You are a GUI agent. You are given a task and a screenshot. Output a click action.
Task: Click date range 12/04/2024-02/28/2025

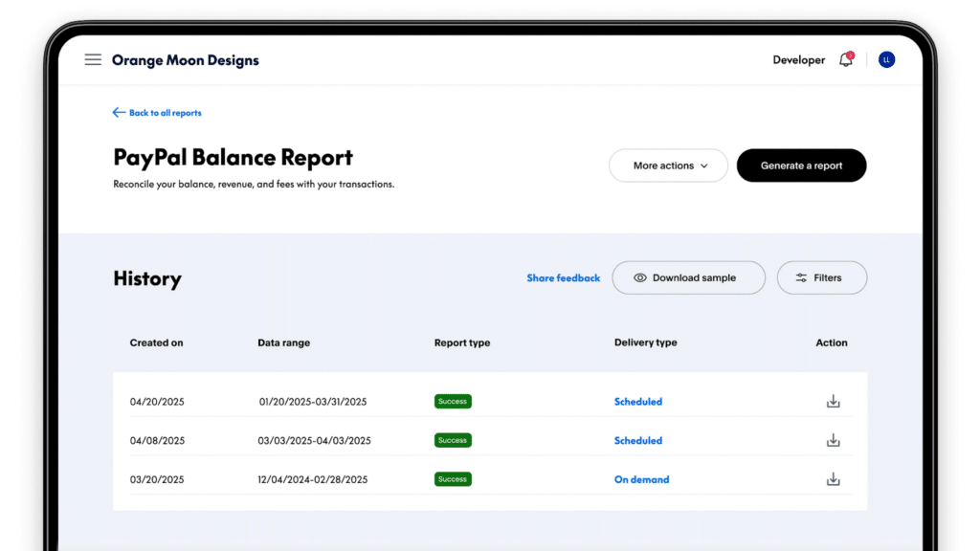coord(313,480)
